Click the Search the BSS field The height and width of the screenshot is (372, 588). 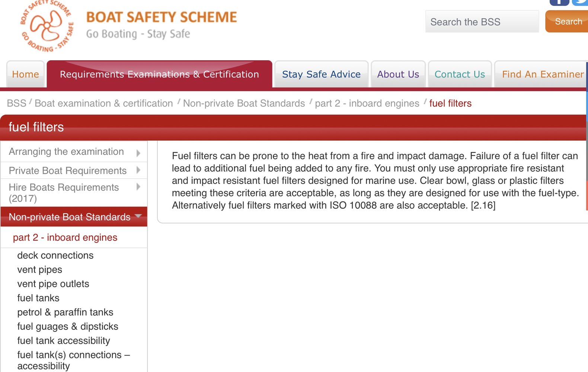(x=482, y=22)
